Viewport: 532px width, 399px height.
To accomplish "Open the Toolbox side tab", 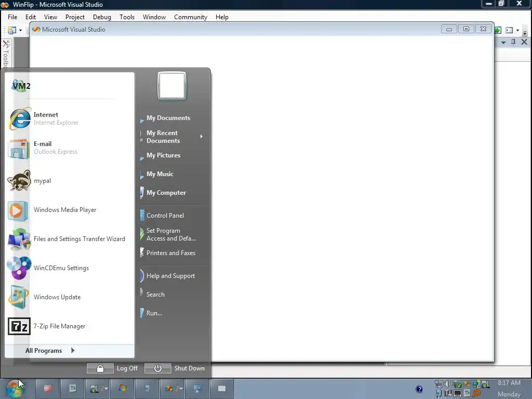I will [6, 54].
